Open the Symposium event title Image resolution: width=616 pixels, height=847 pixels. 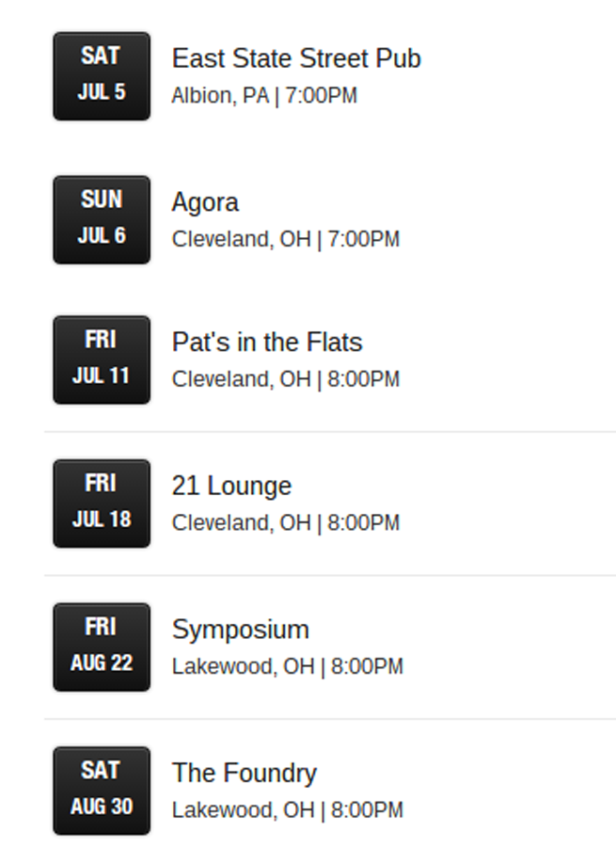240,630
